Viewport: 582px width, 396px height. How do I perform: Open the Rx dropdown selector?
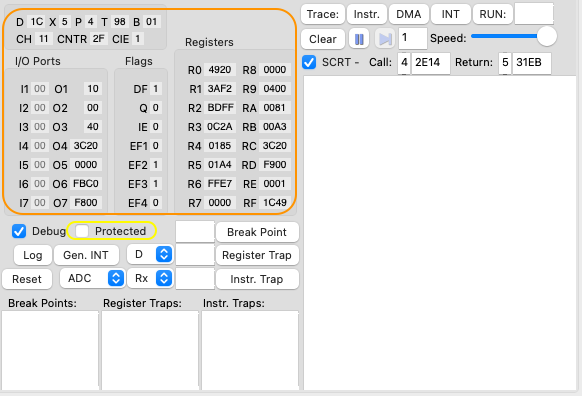point(150,278)
